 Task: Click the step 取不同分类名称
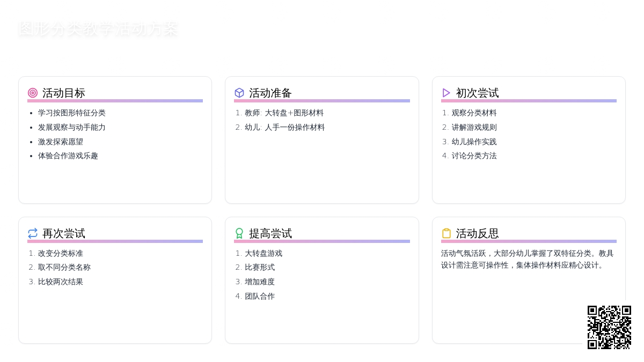tap(64, 268)
